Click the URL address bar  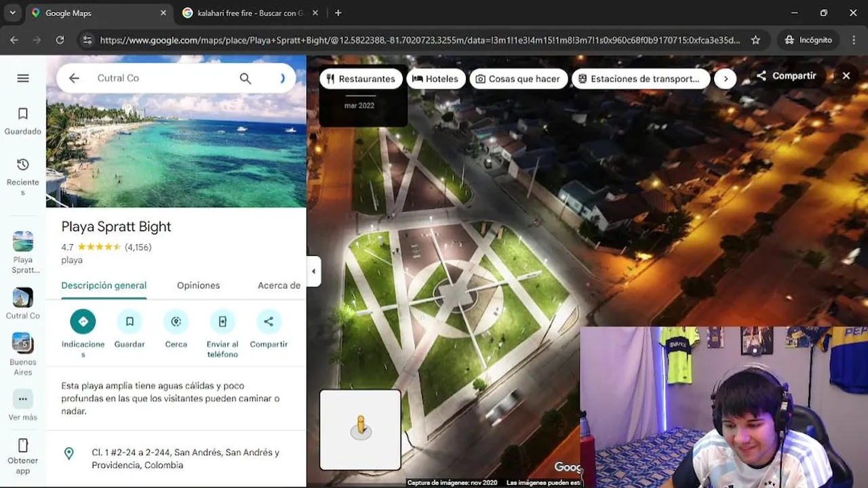420,40
